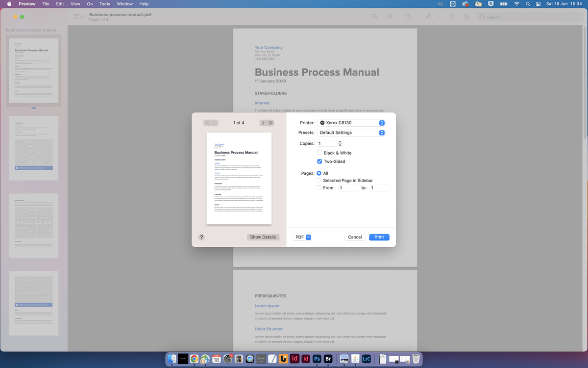Click the next page arrow in print preview

coord(263,123)
